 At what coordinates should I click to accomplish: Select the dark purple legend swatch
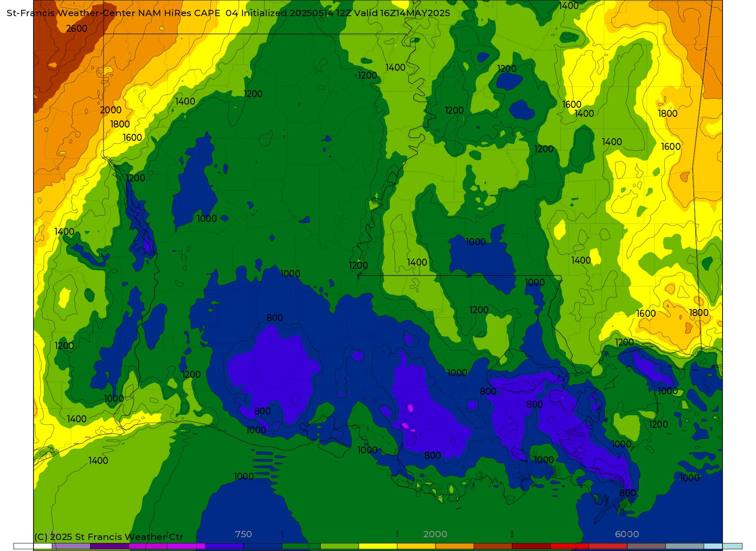click(x=110, y=546)
